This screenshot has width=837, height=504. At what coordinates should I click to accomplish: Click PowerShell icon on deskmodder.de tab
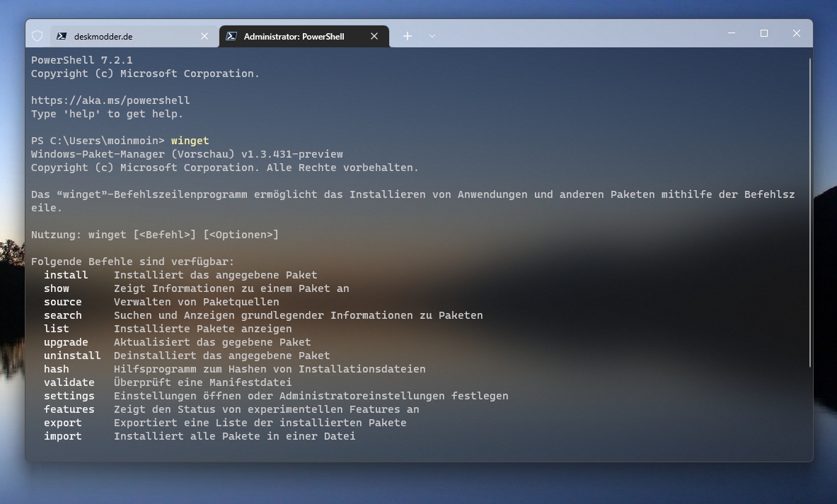[62, 36]
